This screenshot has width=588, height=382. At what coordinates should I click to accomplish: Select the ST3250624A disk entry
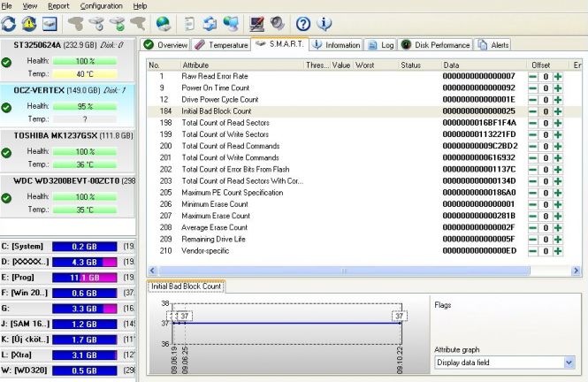pos(67,59)
